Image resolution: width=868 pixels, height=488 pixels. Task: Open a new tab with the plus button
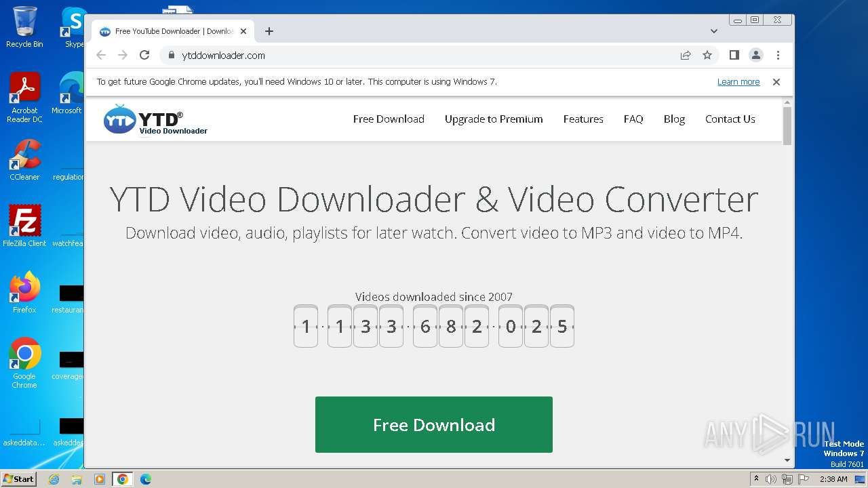tap(269, 31)
